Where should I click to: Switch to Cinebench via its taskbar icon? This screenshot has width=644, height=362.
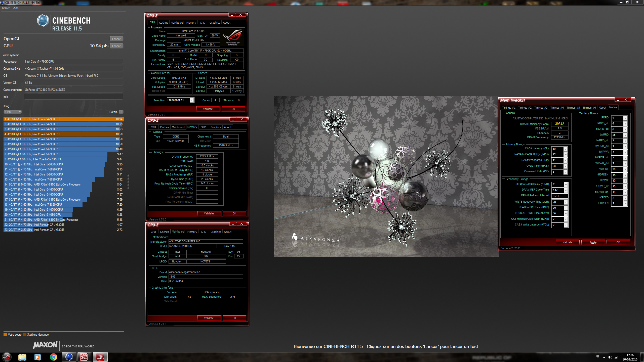point(69,357)
